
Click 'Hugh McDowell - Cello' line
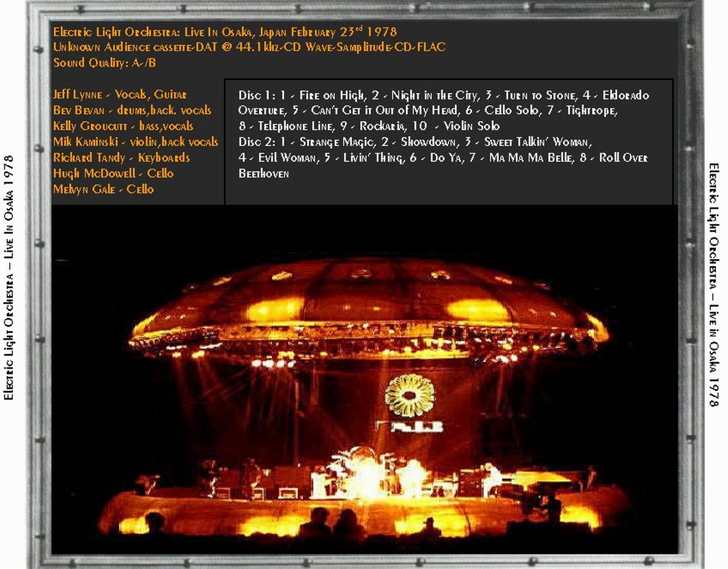coord(113,174)
